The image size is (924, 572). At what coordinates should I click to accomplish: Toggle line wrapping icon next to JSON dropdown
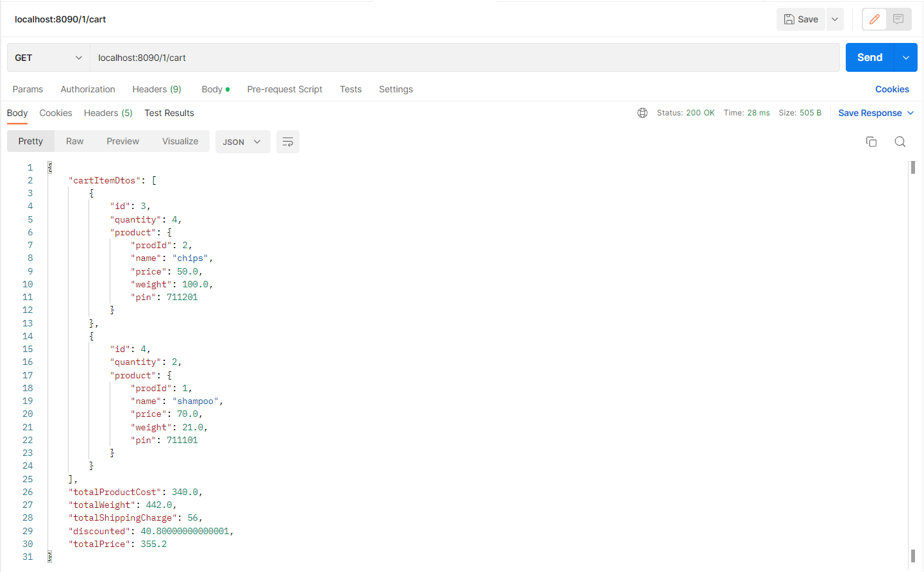(x=287, y=142)
